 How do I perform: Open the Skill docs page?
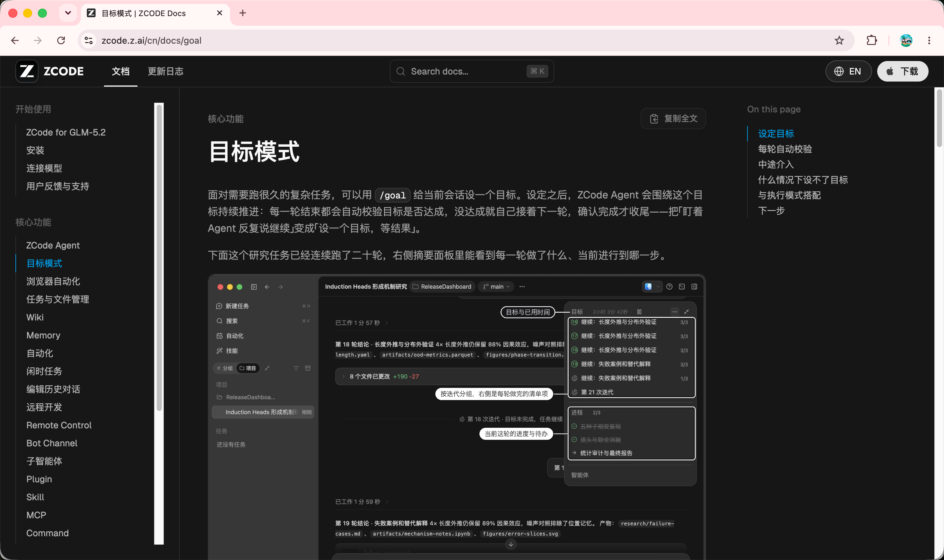pos(35,497)
